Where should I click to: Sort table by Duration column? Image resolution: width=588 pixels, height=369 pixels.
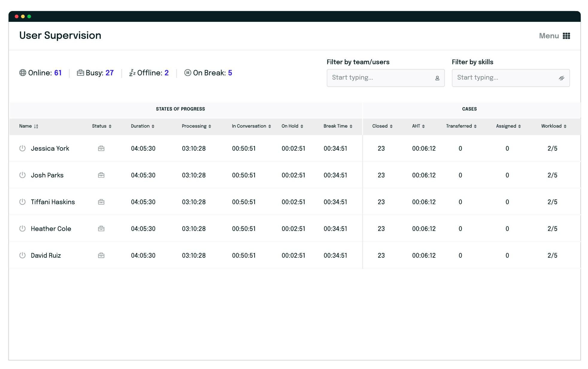(x=143, y=126)
